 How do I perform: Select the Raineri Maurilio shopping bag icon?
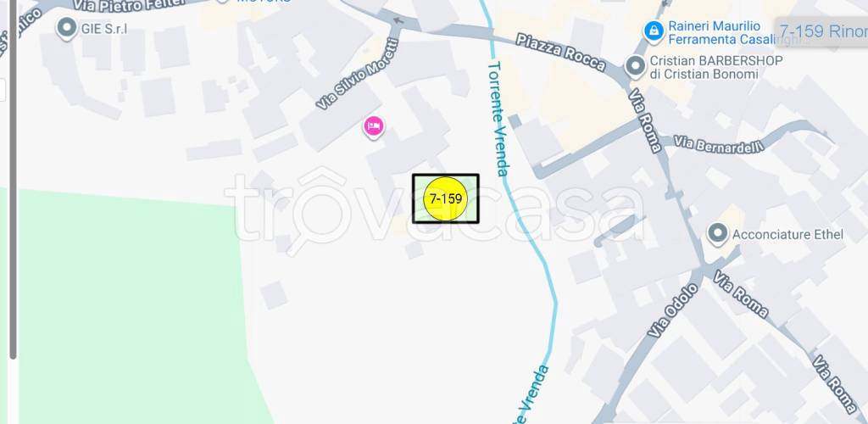click(x=654, y=30)
